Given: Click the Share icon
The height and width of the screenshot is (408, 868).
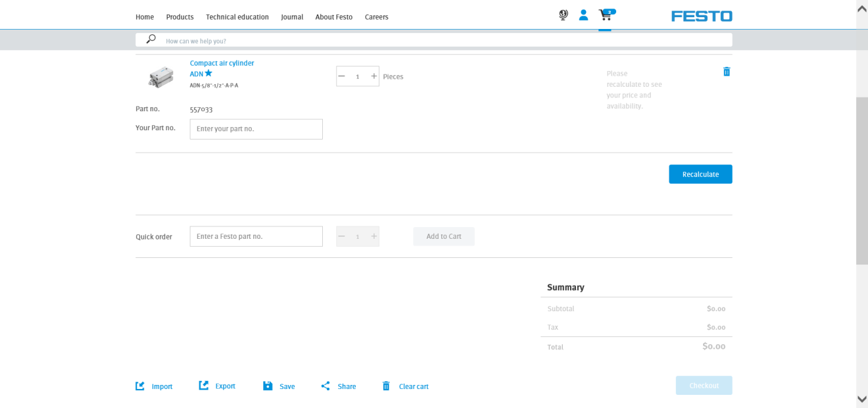Looking at the screenshot, I should pos(325,386).
